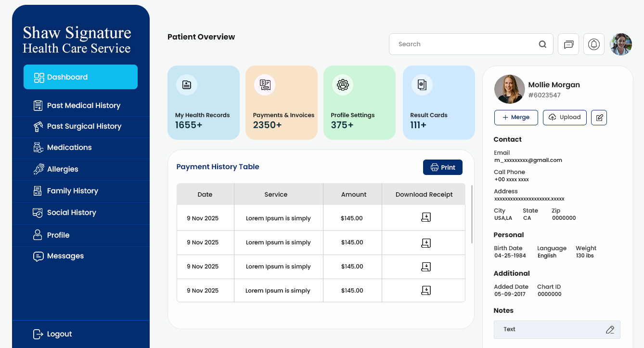Open the Payments & Invoices card
Viewport: 644px width, 348px height.
pos(281,103)
